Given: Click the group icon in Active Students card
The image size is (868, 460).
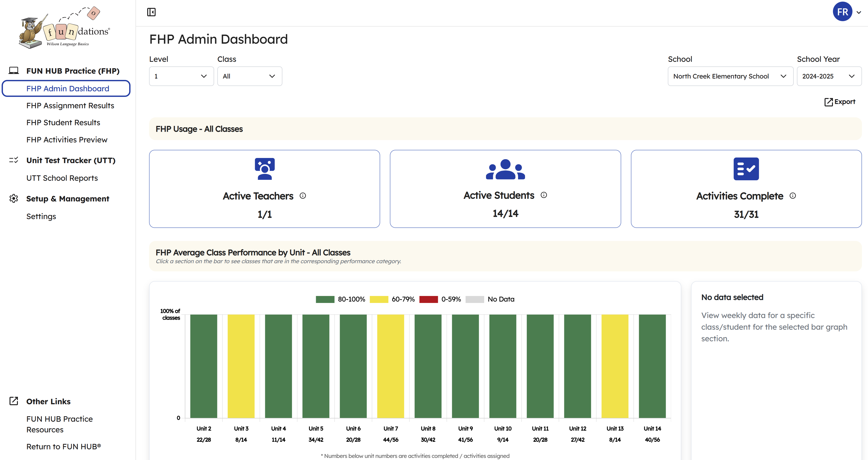Looking at the screenshot, I should pyautogui.click(x=506, y=169).
